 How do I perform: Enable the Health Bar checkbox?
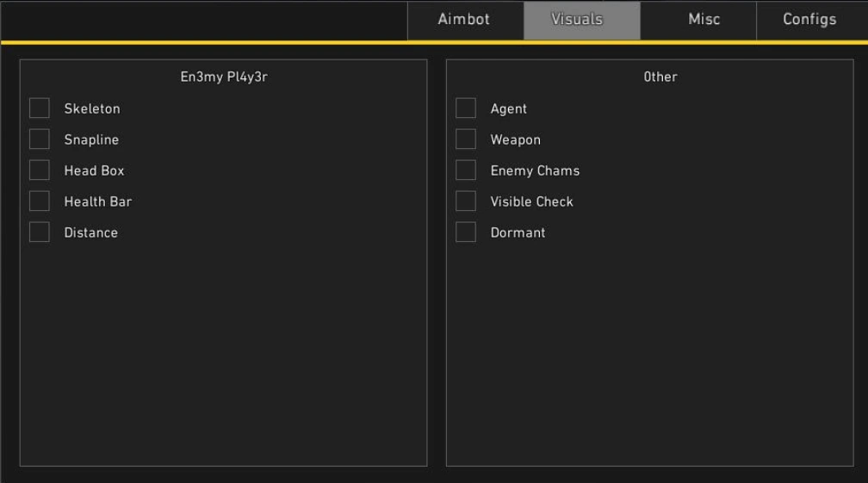coord(40,201)
